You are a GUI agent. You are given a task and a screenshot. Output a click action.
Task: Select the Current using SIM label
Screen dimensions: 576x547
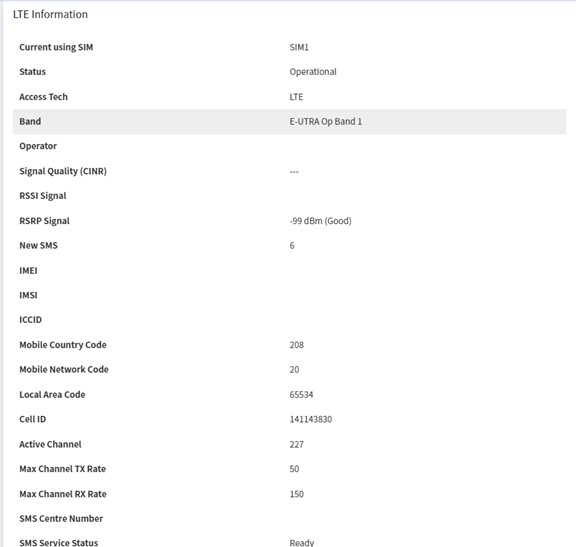[x=56, y=47]
